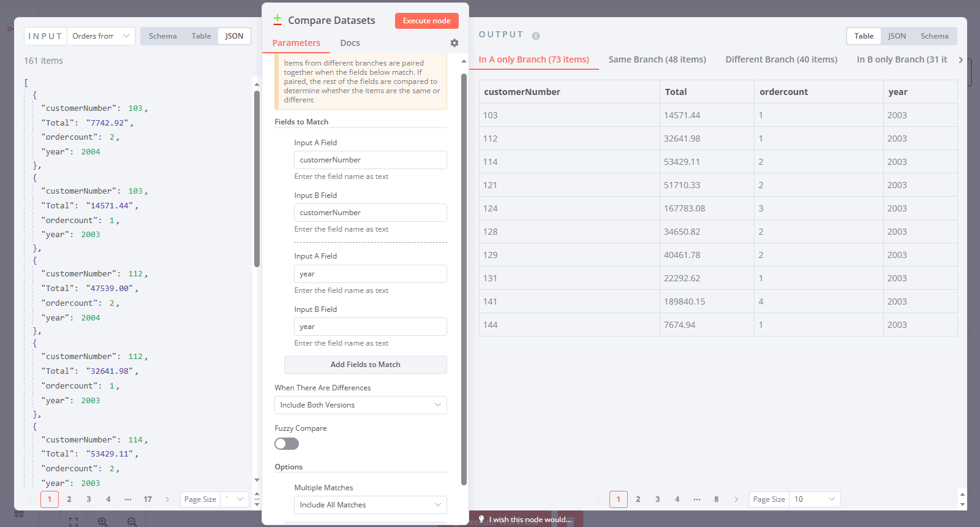Viewport: 980px width, 527px height.
Task: Open the 'When There Are Differences' dropdown
Action: point(360,405)
